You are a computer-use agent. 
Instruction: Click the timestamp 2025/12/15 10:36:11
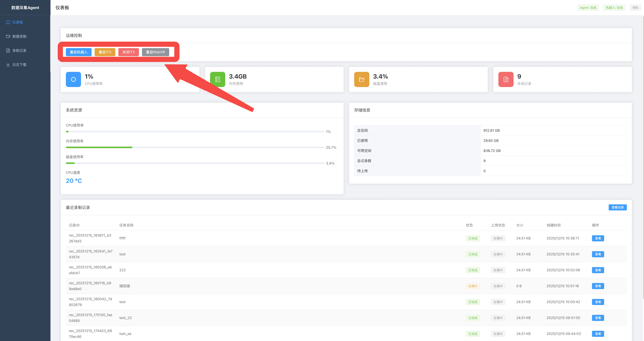[562, 238]
